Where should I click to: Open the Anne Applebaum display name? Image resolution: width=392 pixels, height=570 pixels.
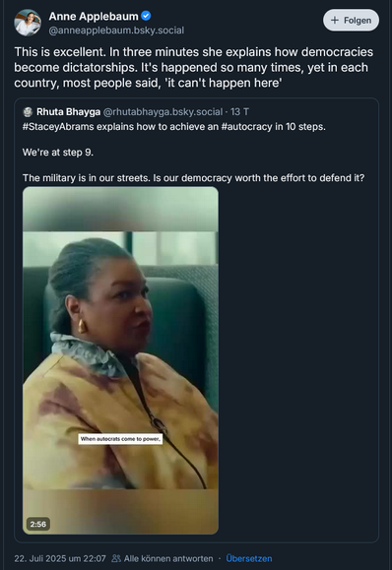coord(94,17)
